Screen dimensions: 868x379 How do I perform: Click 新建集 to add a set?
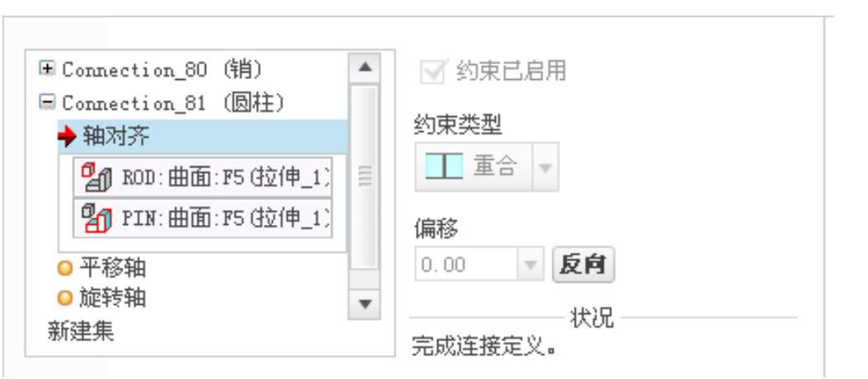point(81,332)
